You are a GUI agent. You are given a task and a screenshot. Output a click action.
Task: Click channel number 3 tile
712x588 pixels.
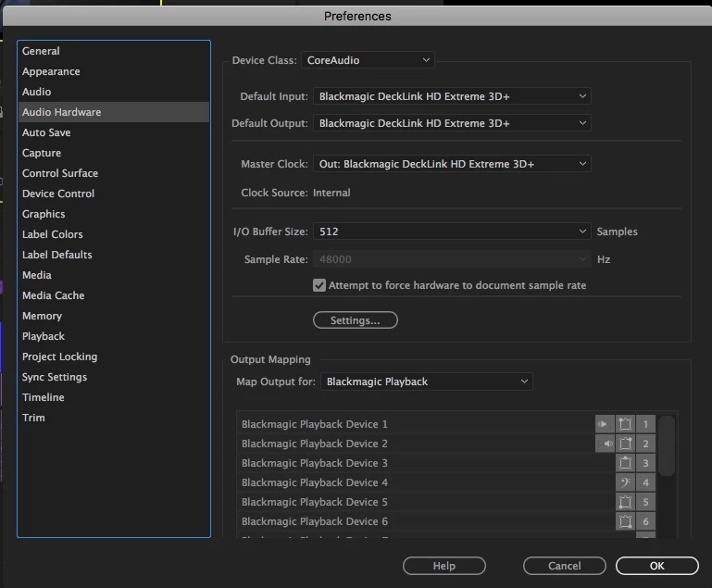645,463
